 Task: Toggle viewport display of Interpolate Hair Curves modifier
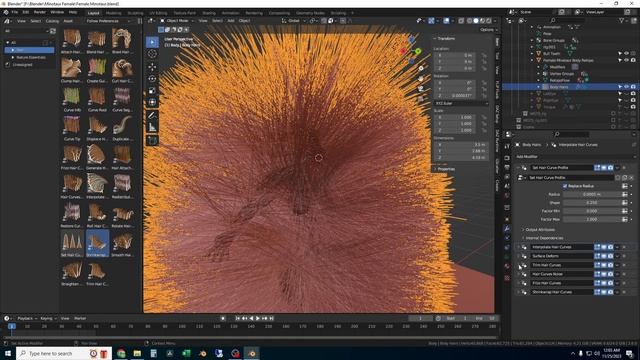tap(604, 247)
